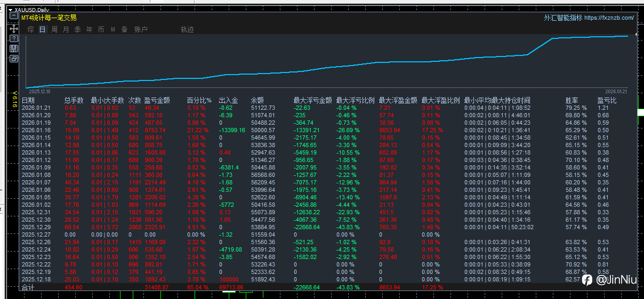This screenshot has height=299, width=644.
Task: Click the 51122.73 balance cell
Action: pyautogui.click(x=263, y=108)
